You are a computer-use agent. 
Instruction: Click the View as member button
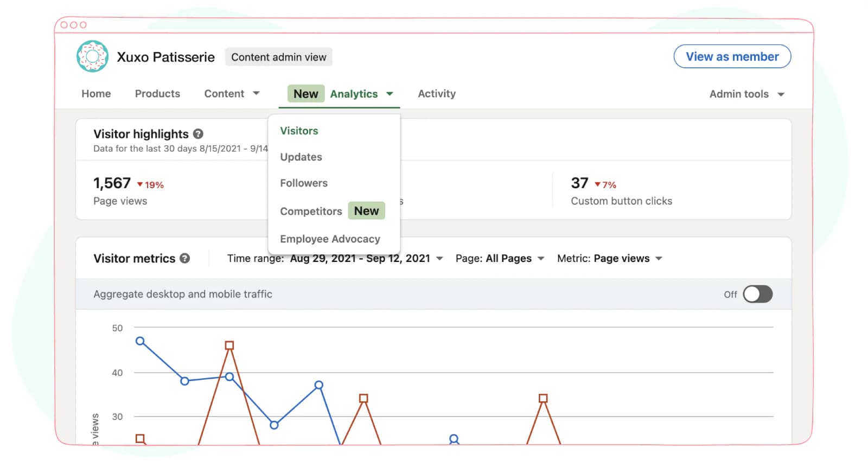coord(732,56)
